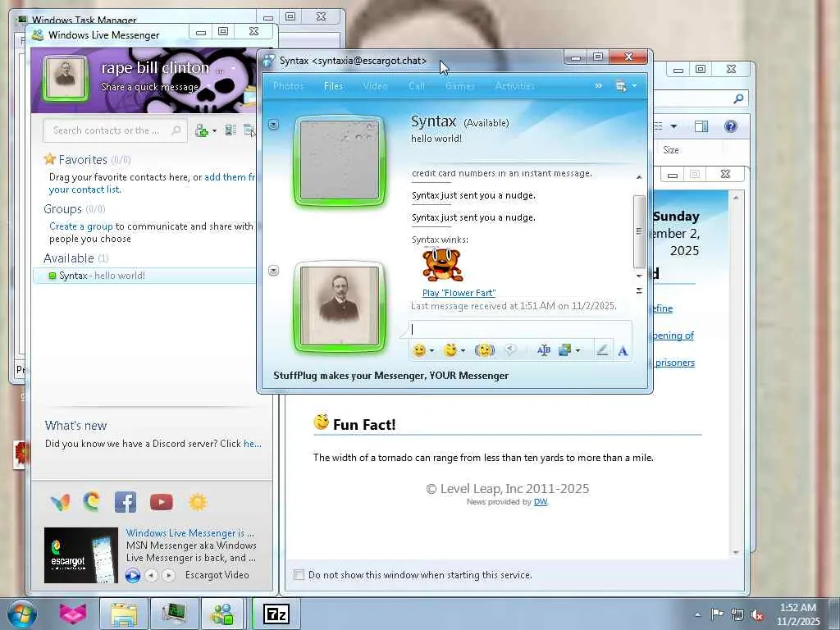The image size is (840, 630).
Task: Click the Action Center flag tray icon
Action: coord(717,614)
